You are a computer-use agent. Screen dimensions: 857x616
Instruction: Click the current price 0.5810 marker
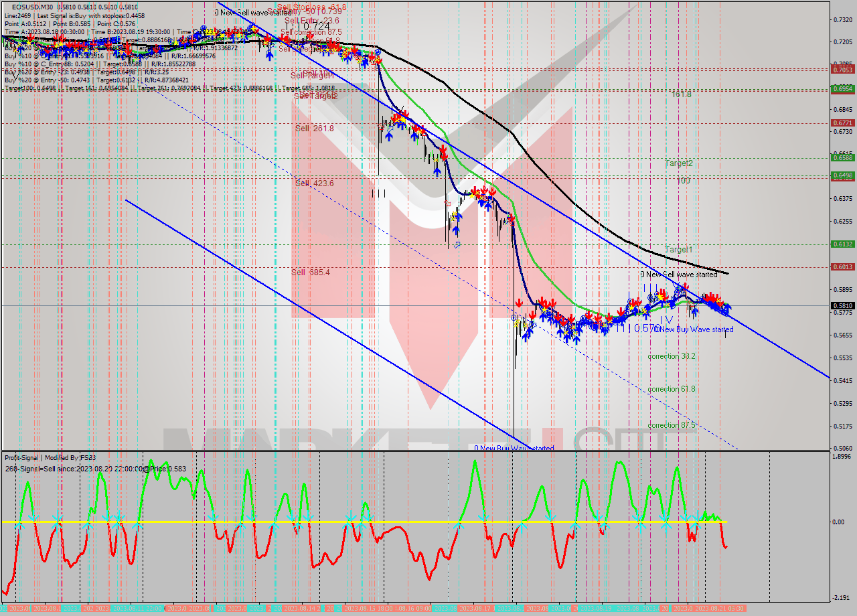pyautogui.click(x=842, y=306)
